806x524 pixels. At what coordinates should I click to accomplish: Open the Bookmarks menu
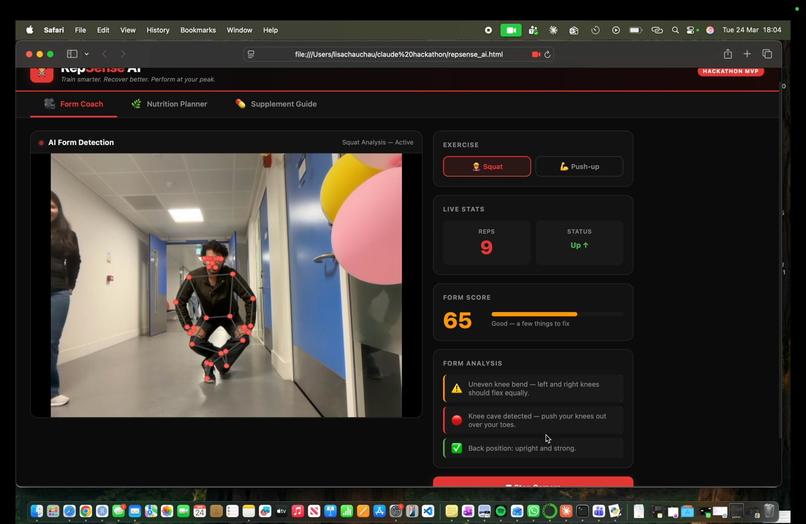pos(198,30)
